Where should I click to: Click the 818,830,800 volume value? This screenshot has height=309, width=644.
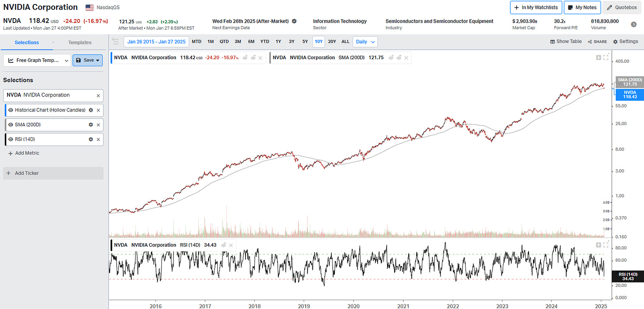pos(605,21)
